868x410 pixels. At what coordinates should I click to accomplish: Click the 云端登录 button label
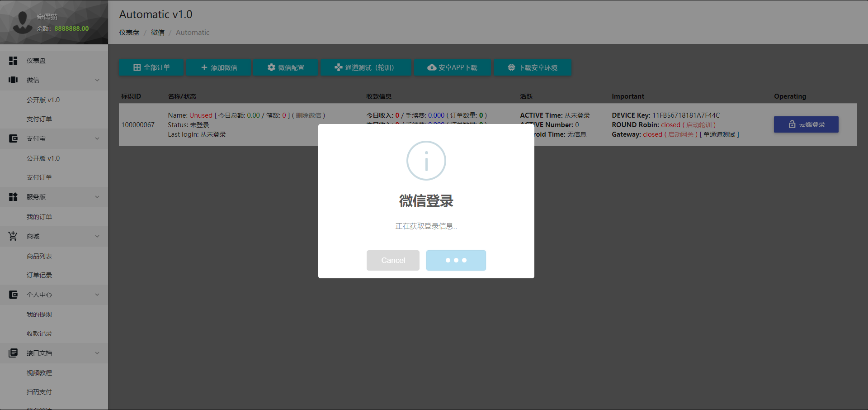click(812, 124)
